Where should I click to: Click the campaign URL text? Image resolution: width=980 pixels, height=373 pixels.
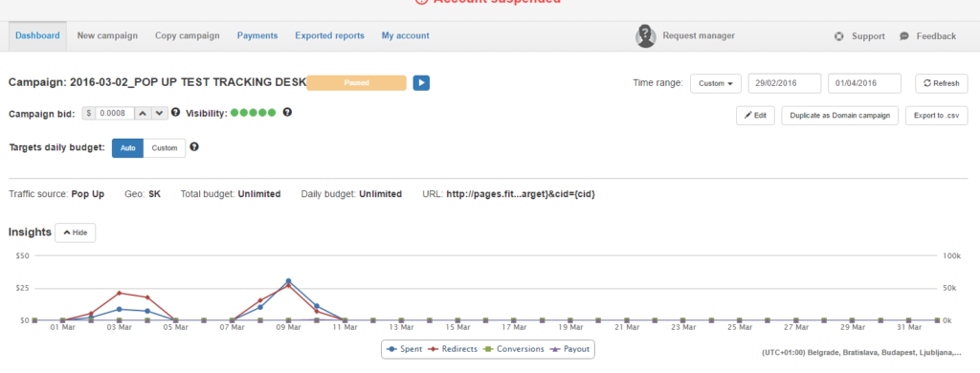pos(521,194)
